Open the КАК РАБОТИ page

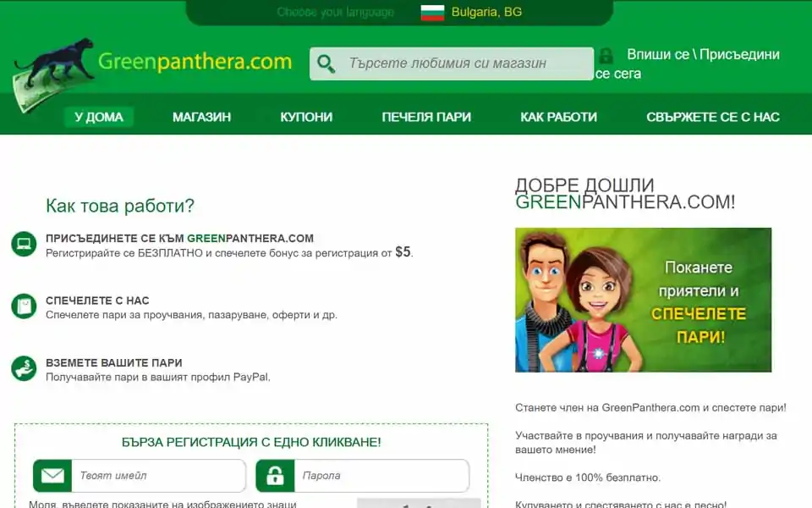[x=558, y=117]
